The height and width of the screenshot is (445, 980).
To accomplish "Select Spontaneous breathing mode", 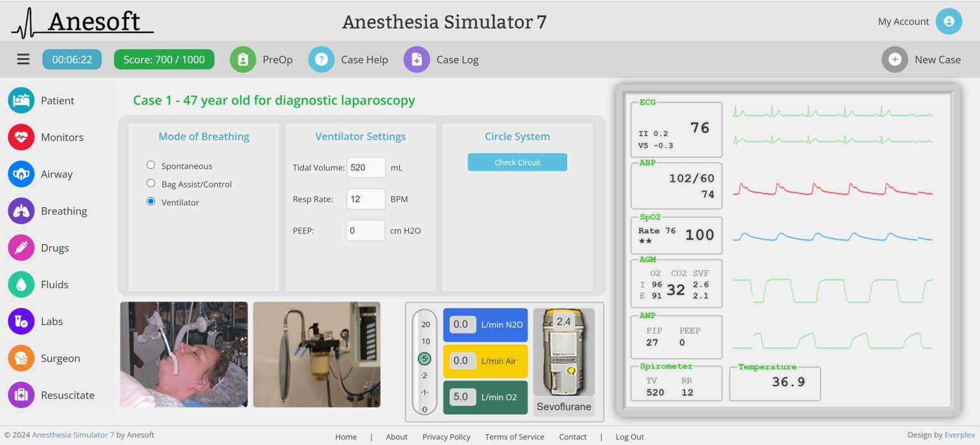I will click(151, 164).
